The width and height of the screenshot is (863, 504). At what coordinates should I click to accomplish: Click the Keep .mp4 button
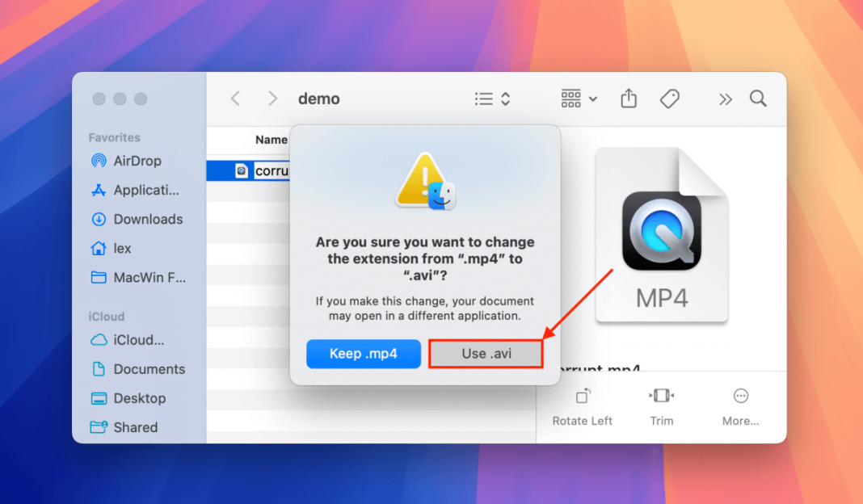tap(363, 354)
